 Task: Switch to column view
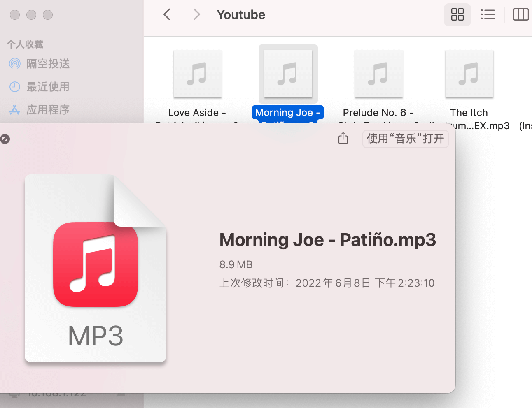[x=520, y=15]
